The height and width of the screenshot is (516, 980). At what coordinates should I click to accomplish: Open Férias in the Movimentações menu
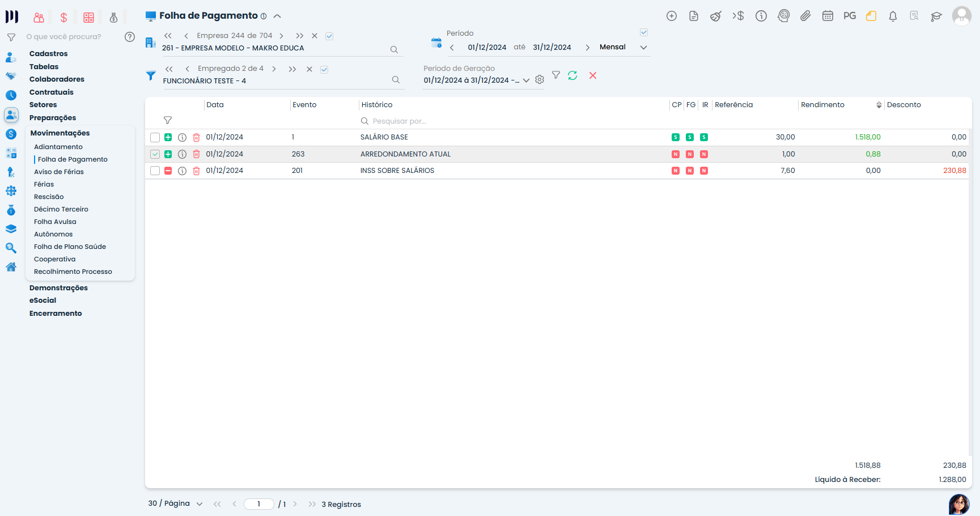coord(44,184)
